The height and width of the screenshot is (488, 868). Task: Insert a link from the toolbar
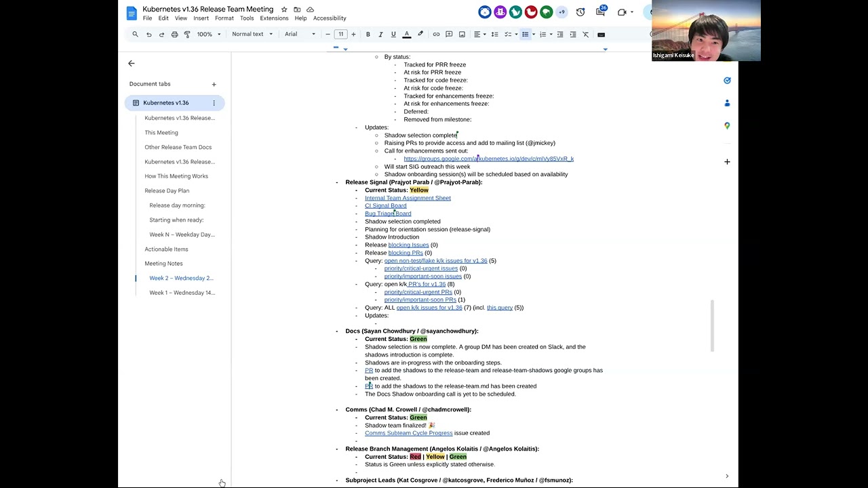point(436,35)
